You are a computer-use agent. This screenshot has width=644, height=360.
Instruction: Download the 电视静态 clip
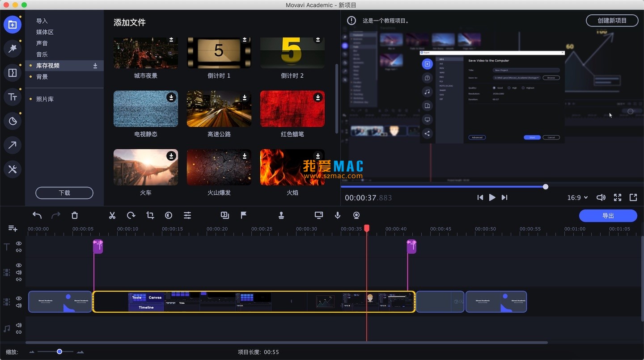click(x=171, y=97)
